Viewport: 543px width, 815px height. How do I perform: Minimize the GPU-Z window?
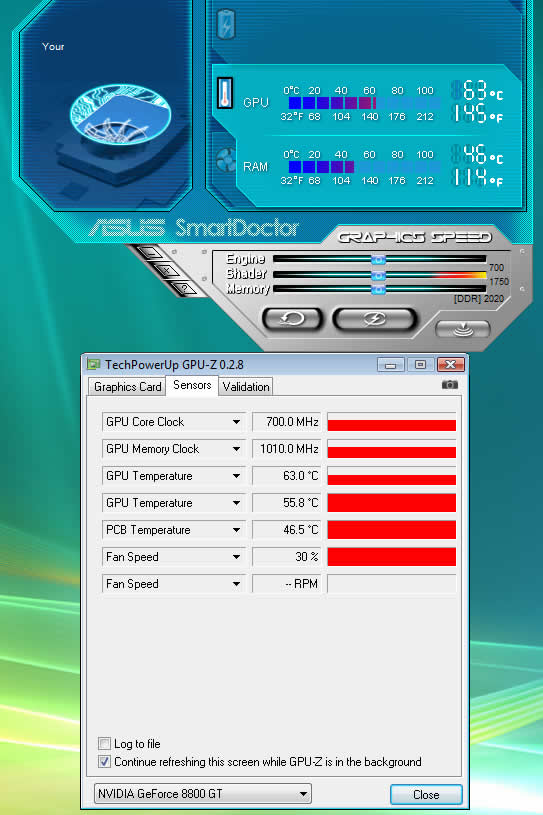(x=391, y=365)
